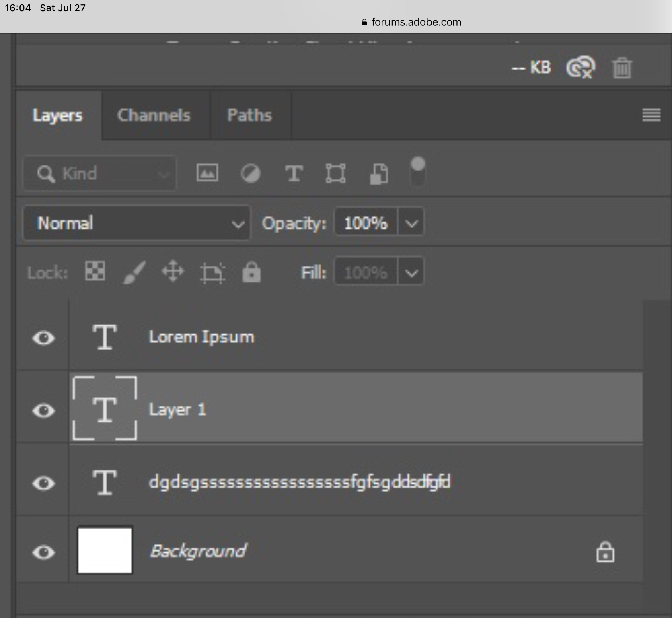Select the Layer 1 name
672x618 pixels.
177,410
